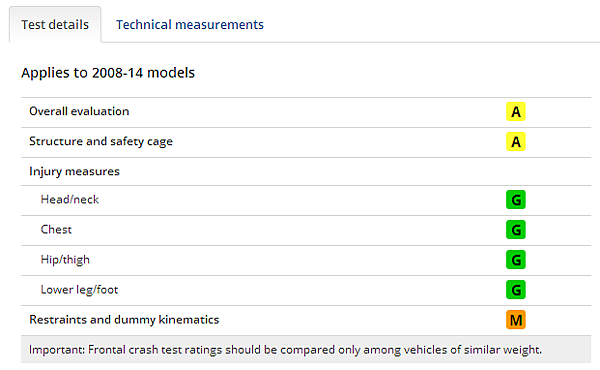Click the Hip/thigh G rating badge

515,260
